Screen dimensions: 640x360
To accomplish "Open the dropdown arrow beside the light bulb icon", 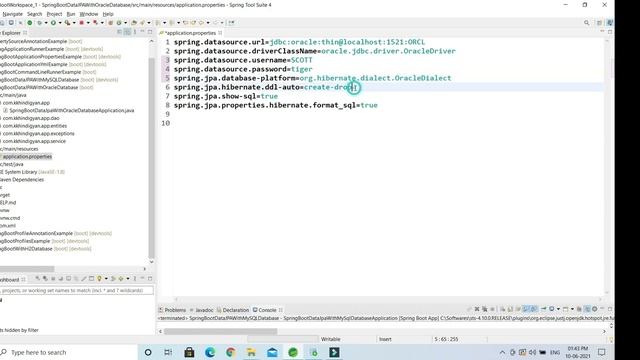I will 106,278.
